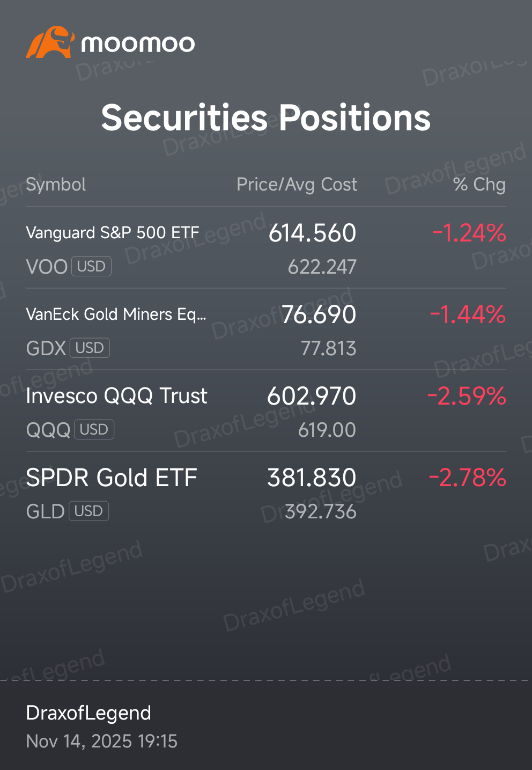Click the Securities Positions title
Viewport: 532px width, 770px height.
pyautogui.click(x=266, y=118)
